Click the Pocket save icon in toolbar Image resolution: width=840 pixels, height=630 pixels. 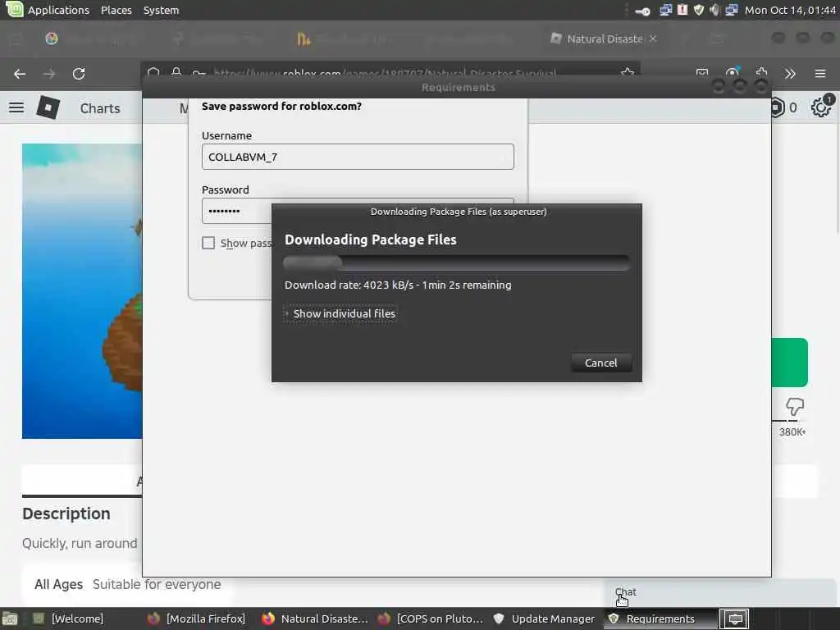[x=702, y=73]
